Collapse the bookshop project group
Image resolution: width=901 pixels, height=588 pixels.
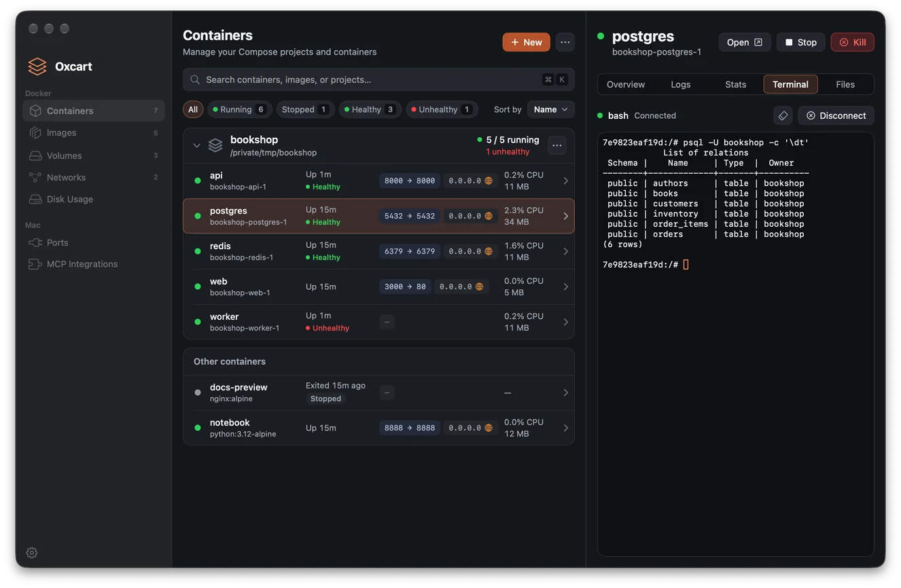click(196, 145)
